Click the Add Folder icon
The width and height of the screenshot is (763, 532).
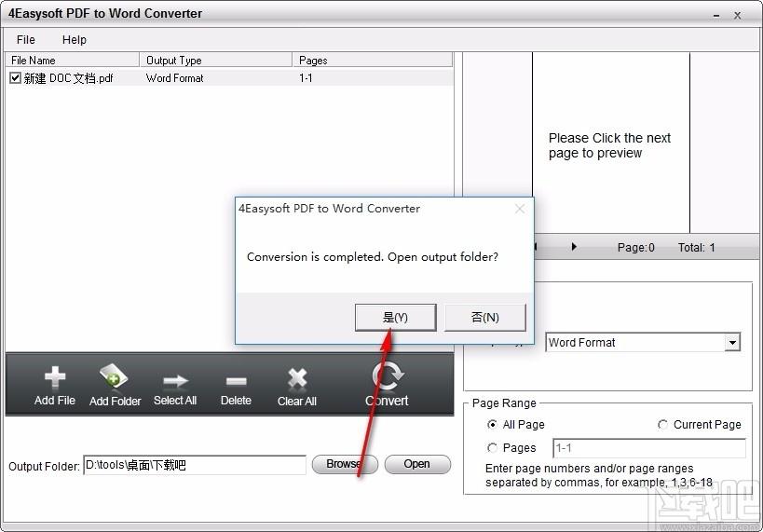tap(114, 375)
